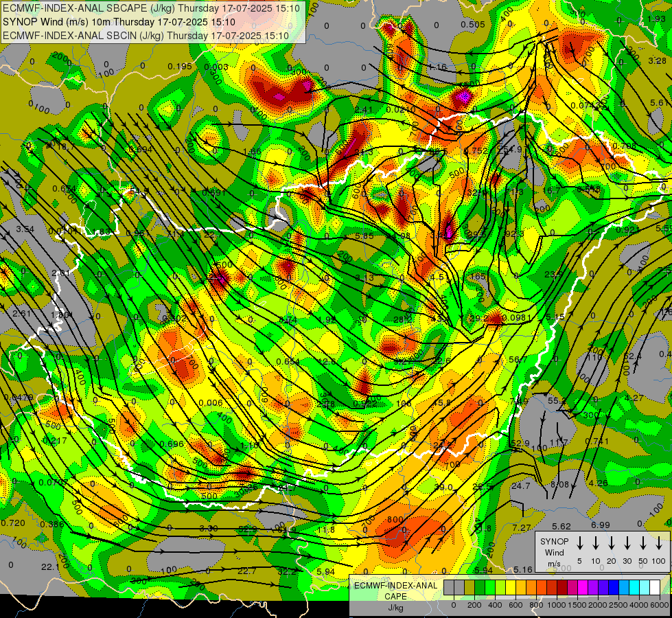
Task: Click the 30 m/s wind arrow in legend
Action: [x=627, y=543]
